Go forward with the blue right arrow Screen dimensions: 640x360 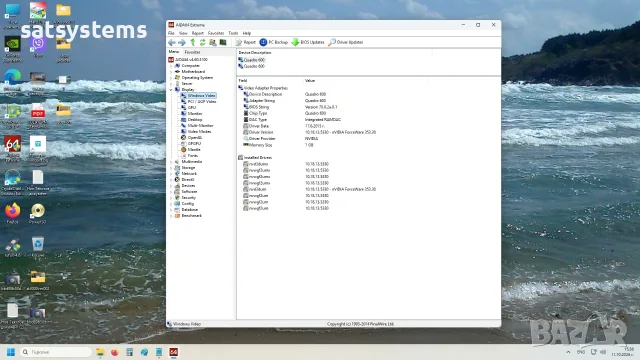click(182, 42)
